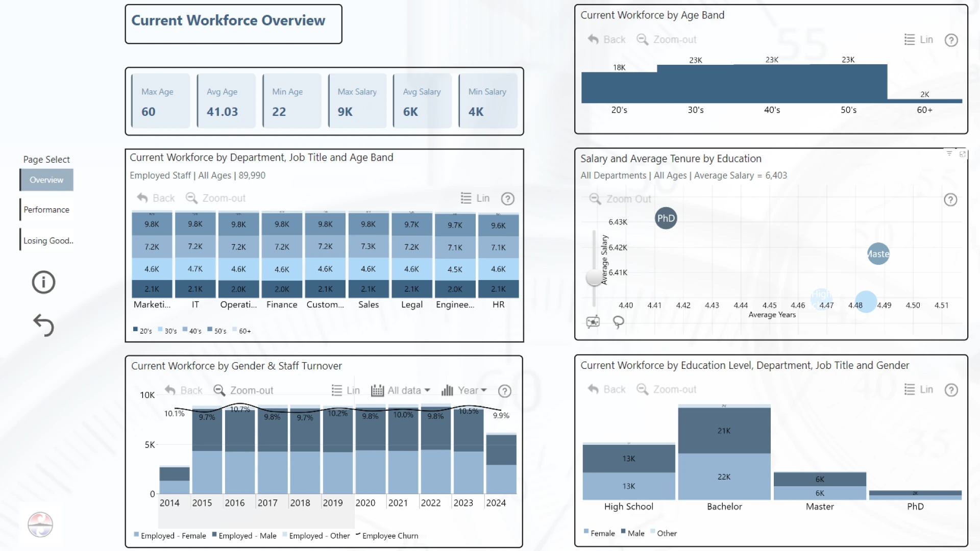The image size is (980, 551).
Task: Click the Avg Salary card
Action: (x=422, y=101)
